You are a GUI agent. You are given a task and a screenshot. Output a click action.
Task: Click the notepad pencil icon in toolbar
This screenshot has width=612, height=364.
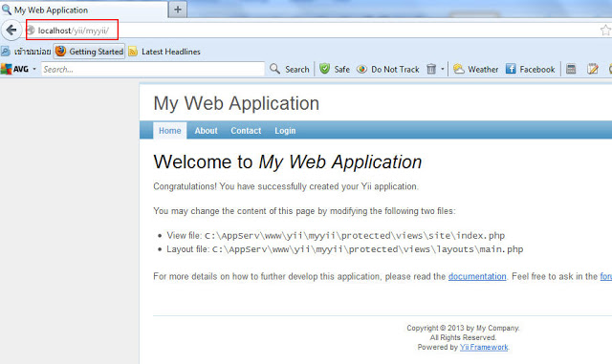[593, 70]
